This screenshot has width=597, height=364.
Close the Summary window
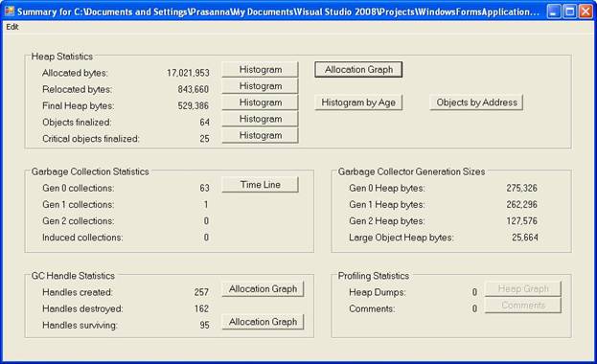(586, 11)
